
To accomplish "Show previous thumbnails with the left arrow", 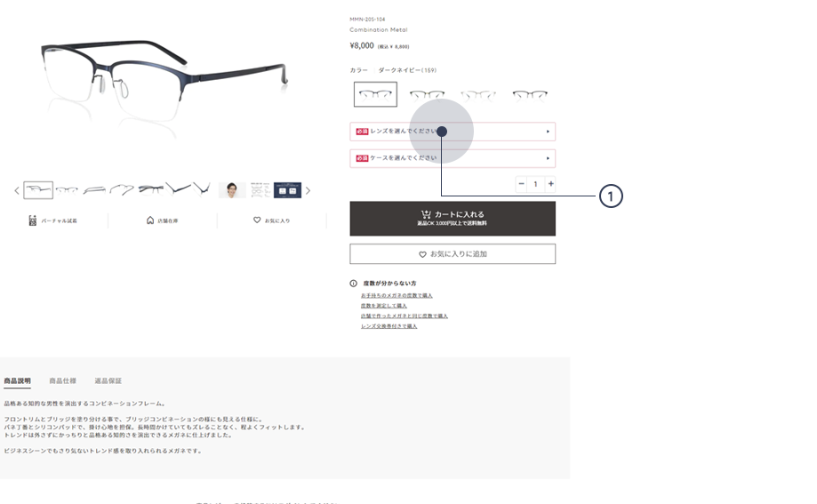I will [x=17, y=191].
